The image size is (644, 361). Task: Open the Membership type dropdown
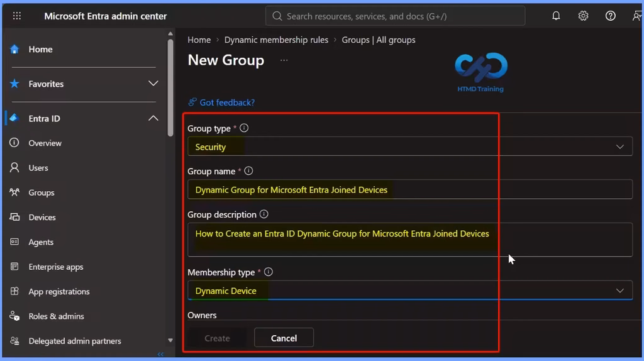click(410, 291)
